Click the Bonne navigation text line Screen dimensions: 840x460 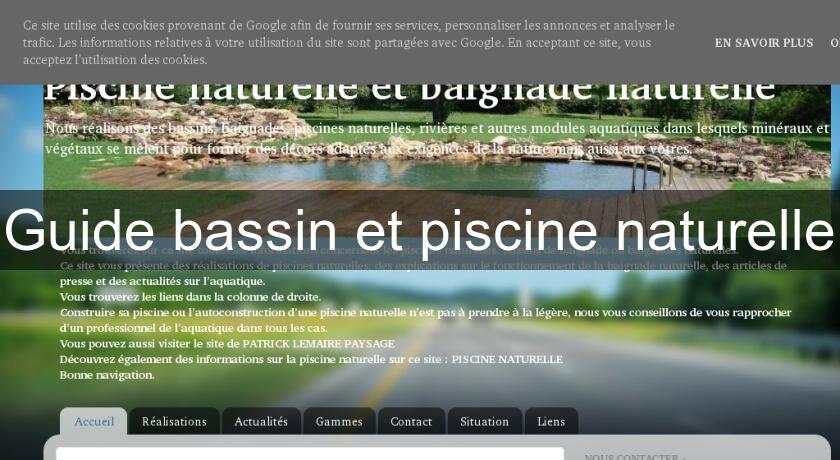pyautogui.click(x=107, y=375)
